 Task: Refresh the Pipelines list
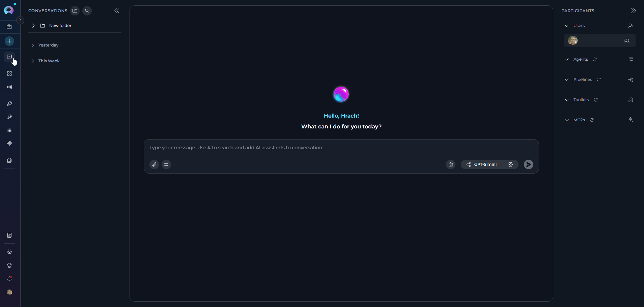coord(599,80)
